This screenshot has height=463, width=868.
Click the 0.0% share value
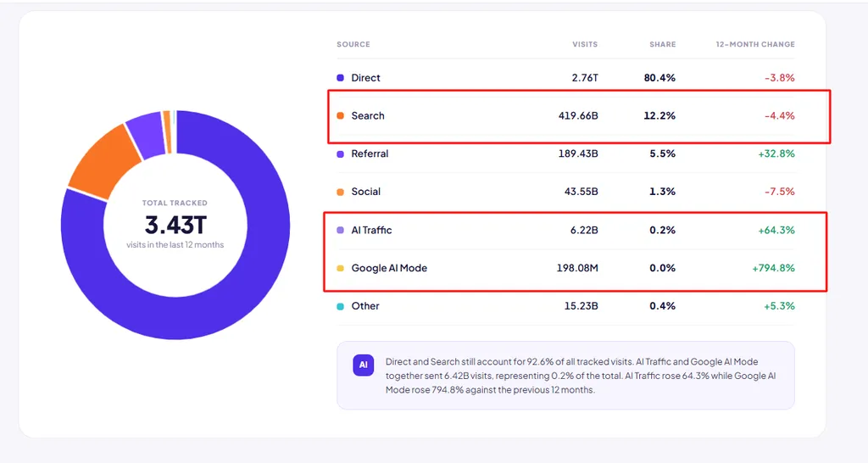[663, 268]
